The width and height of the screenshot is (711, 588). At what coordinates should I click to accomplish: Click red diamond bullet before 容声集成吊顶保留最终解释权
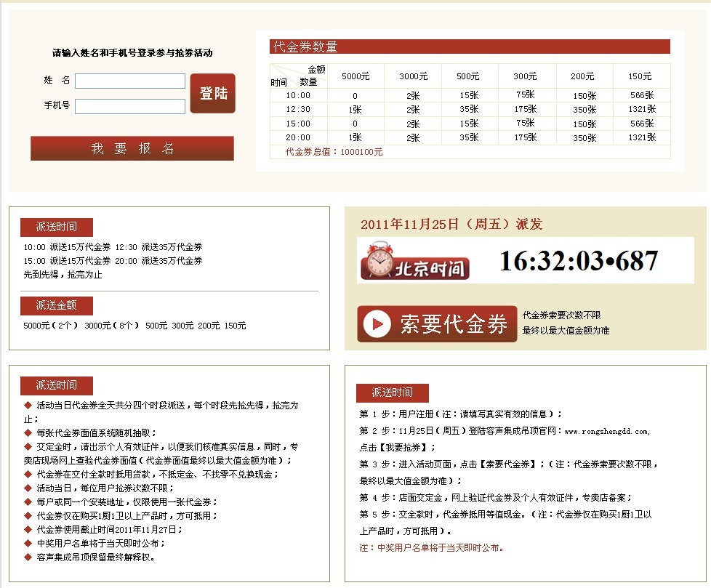28,557
